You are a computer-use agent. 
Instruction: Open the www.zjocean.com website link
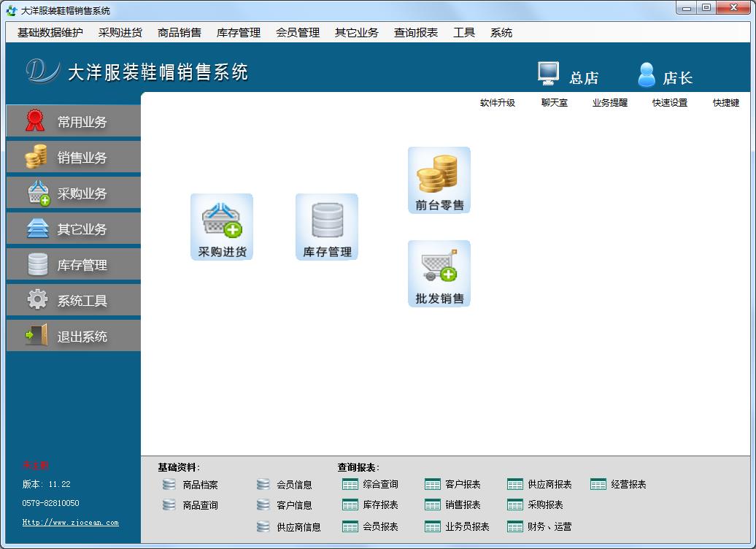(x=70, y=522)
